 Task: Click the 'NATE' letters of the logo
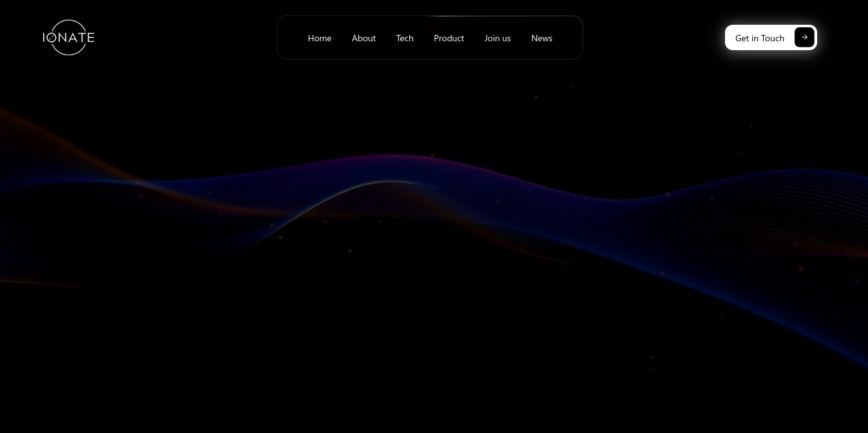click(76, 37)
